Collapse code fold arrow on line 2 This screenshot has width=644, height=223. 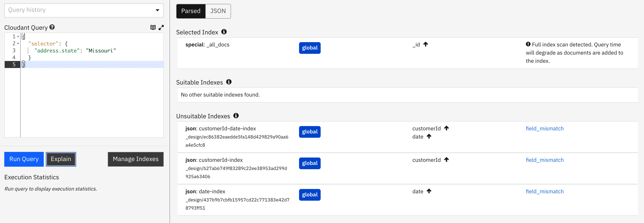click(x=18, y=44)
